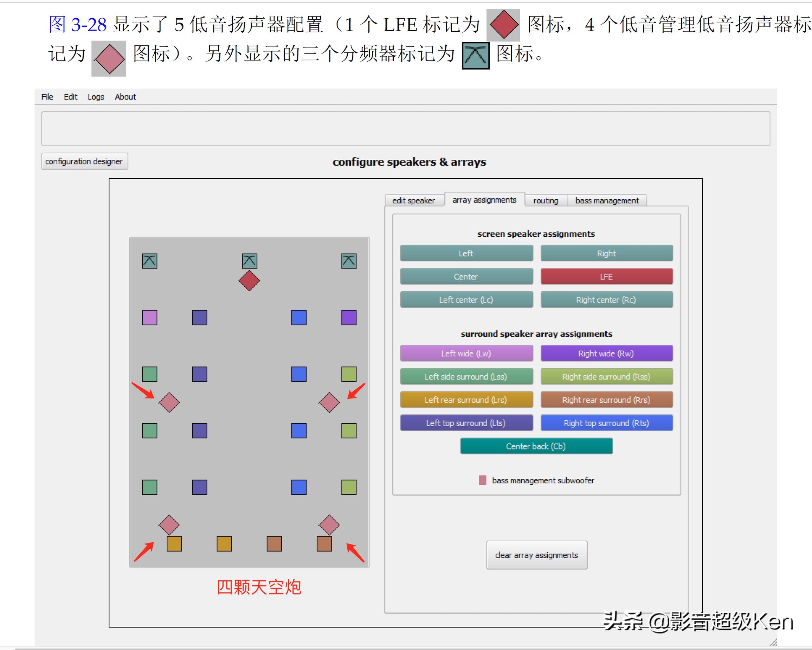Click clear array assignments button
Viewport: 812px width, 650px height.
537,555
